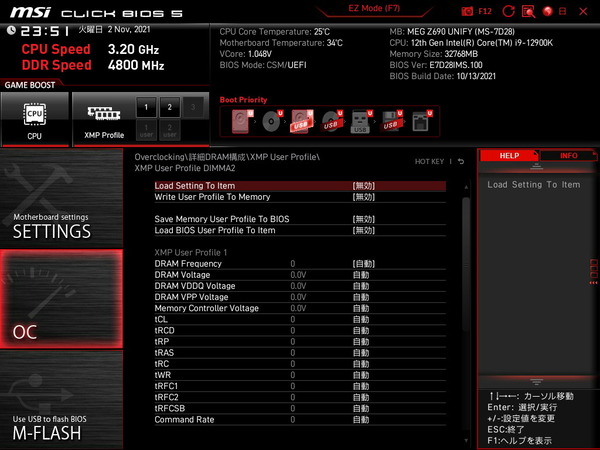The image size is (600, 450).
Task: Open the BIOS search magnifier icon
Action: (x=528, y=11)
